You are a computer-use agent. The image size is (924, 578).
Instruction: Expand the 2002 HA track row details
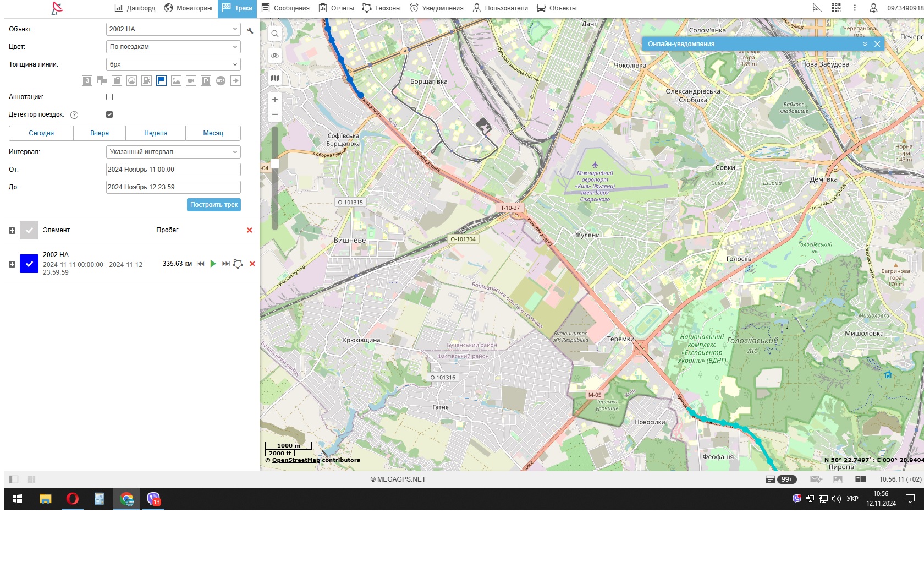tap(12, 264)
